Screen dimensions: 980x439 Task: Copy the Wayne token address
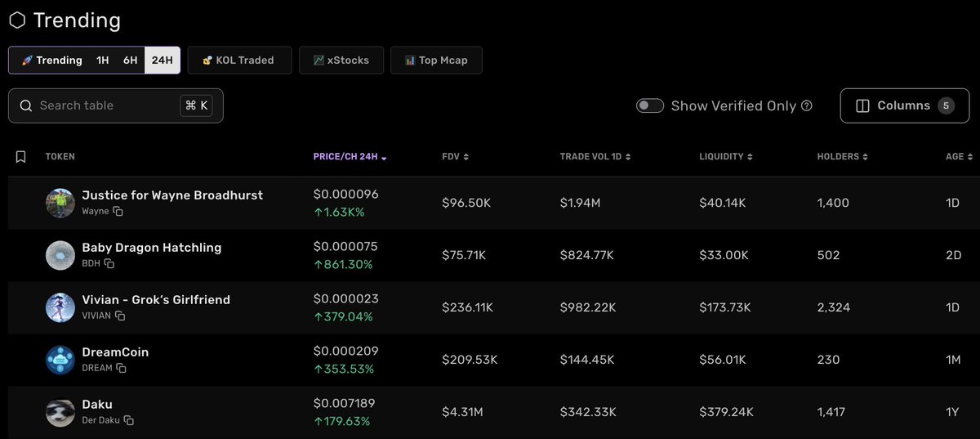[x=118, y=212]
